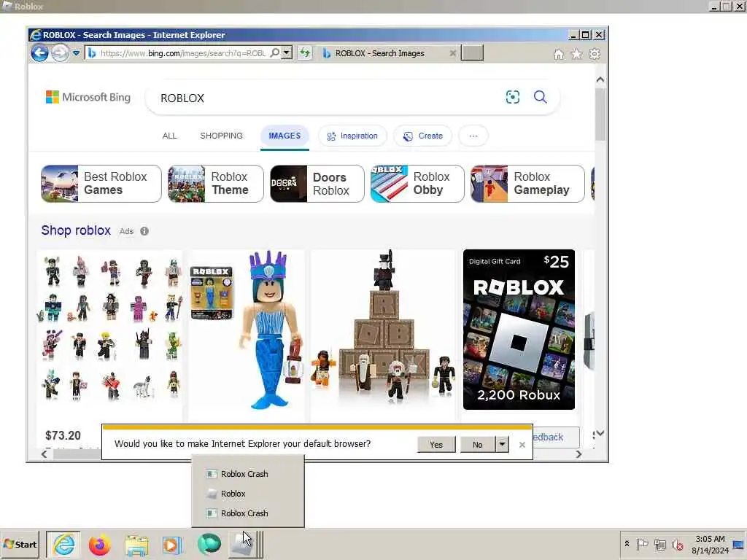Select the IMAGES tab
747x560 pixels.
tap(285, 136)
